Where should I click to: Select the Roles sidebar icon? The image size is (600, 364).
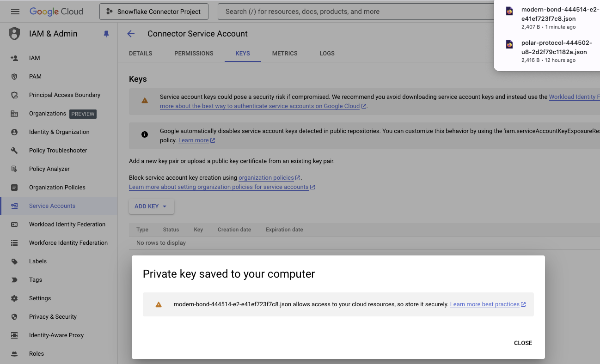click(15, 353)
